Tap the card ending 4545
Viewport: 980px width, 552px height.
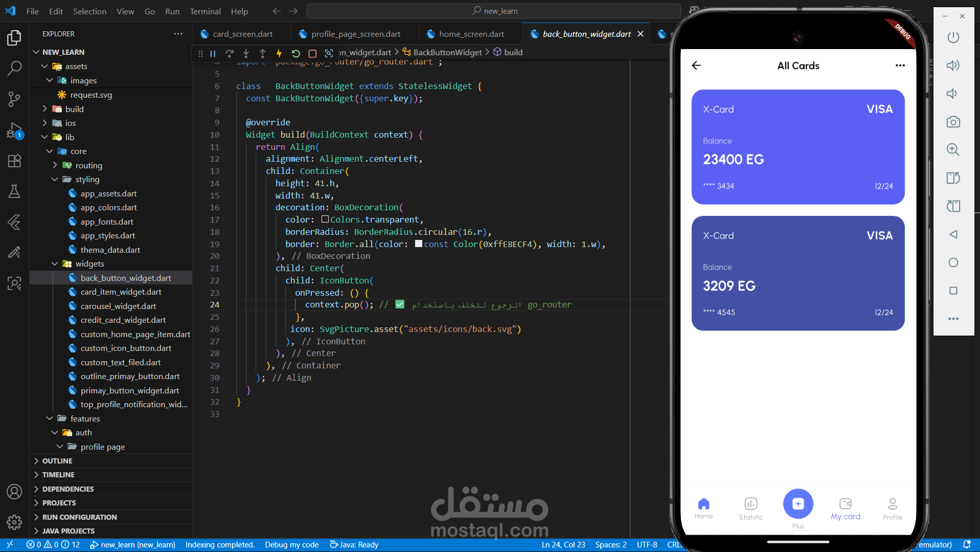(x=797, y=273)
